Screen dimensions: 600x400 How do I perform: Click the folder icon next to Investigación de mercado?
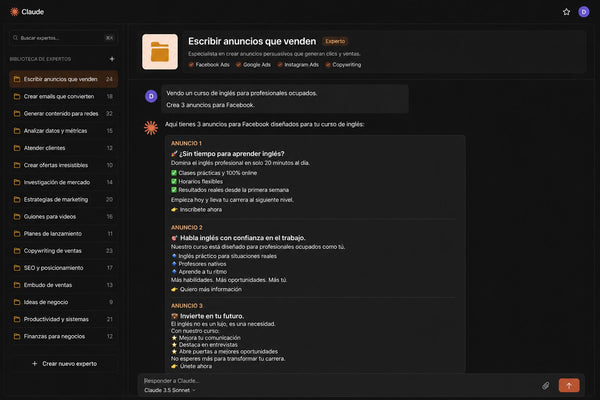pyautogui.click(x=17, y=182)
